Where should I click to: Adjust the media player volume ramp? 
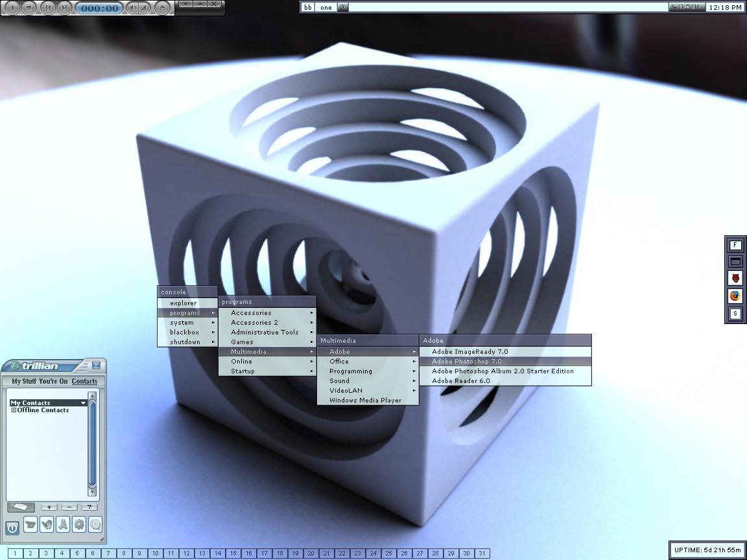143,8
